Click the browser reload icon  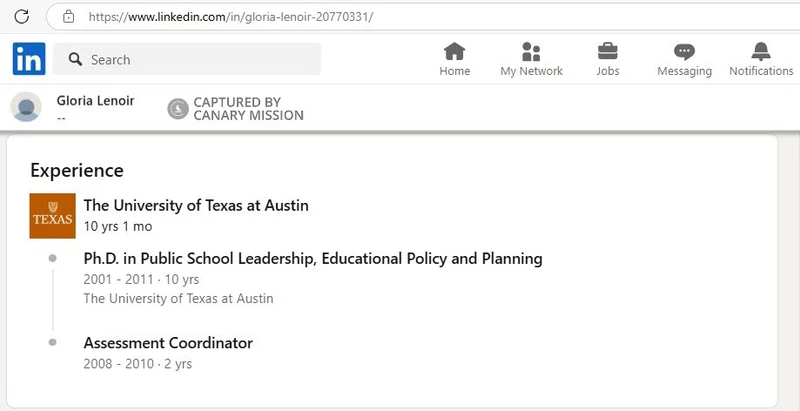pyautogui.click(x=21, y=16)
